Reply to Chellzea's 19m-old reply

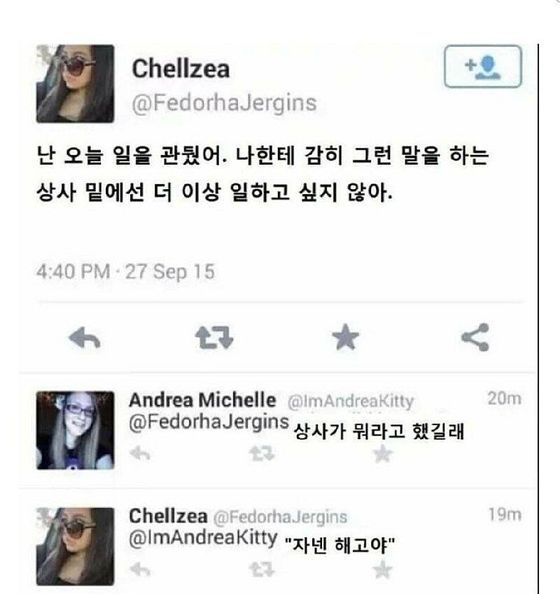point(140,569)
